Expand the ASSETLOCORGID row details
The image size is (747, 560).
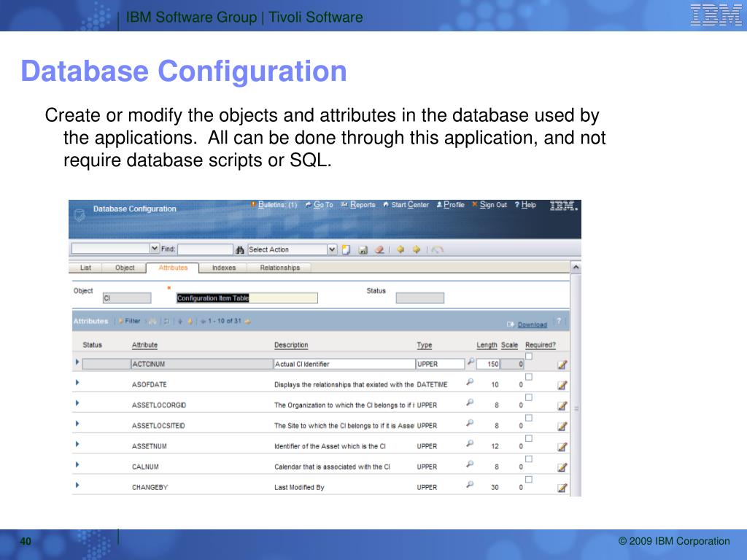click(x=77, y=402)
